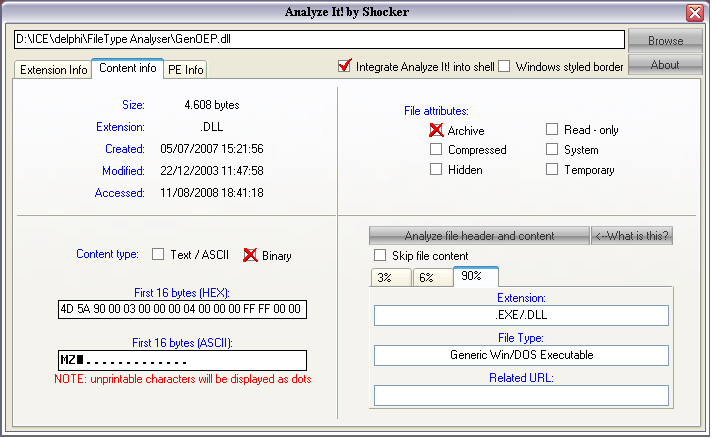
Task: Check the Read - only attribute
Action: point(552,129)
